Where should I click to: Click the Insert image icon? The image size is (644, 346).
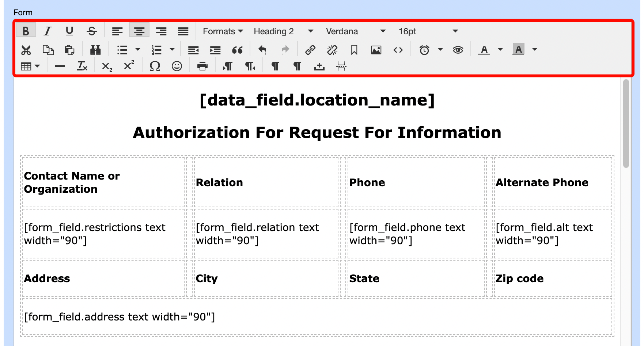pyautogui.click(x=376, y=50)
